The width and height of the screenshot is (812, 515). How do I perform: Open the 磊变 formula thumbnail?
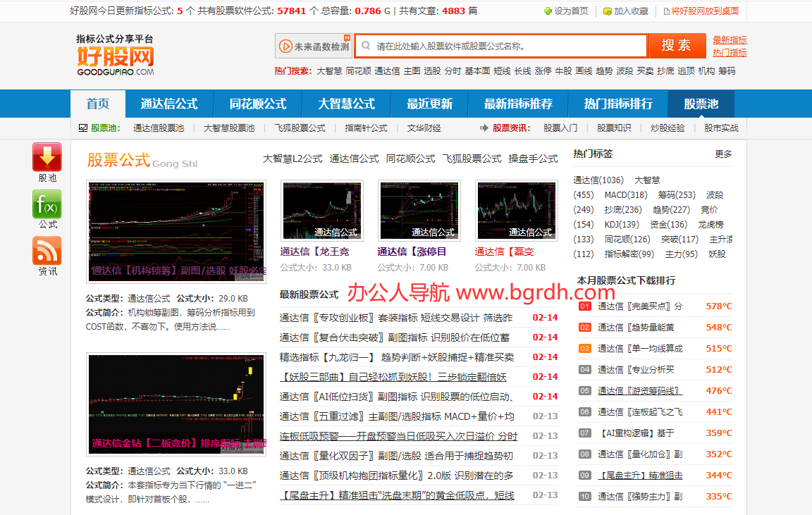click(516, 210)
